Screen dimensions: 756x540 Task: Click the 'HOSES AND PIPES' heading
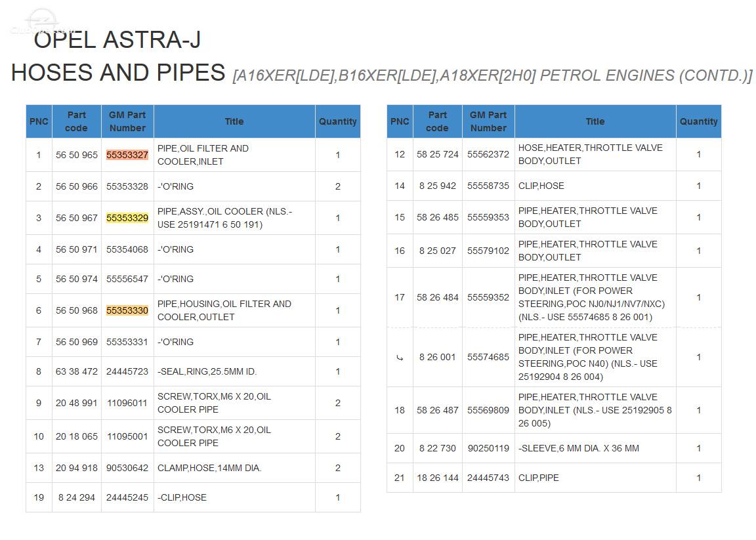[118, 72]
